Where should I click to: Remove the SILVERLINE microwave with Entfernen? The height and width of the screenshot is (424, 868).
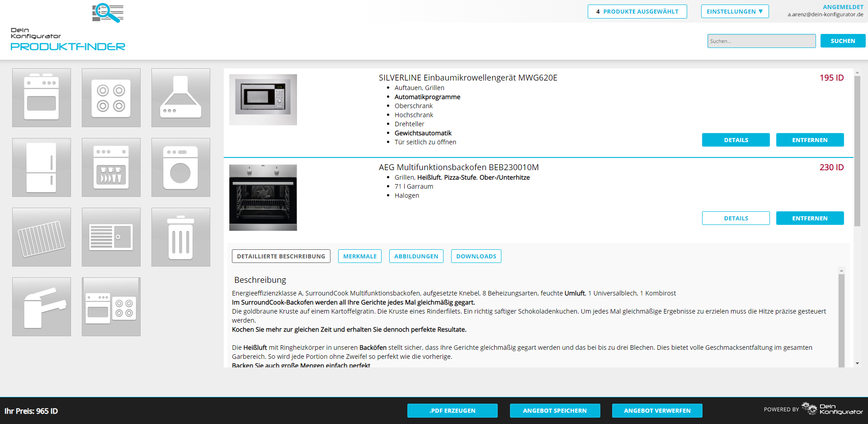[x=810, y=140]
